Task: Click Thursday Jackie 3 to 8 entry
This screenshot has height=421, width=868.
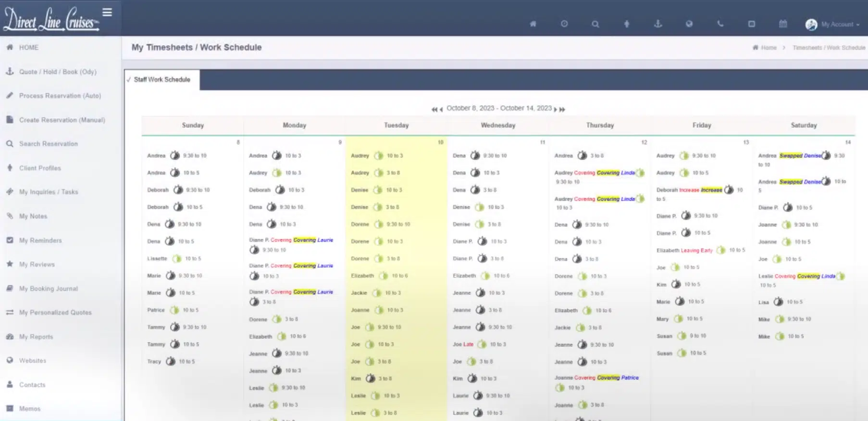Action: [x=578, y=328]
